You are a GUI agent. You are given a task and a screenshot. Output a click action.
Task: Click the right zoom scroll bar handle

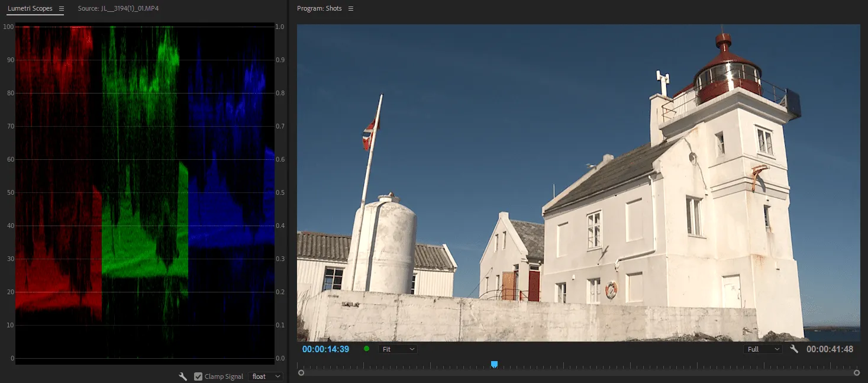click(x=857, y=372)
